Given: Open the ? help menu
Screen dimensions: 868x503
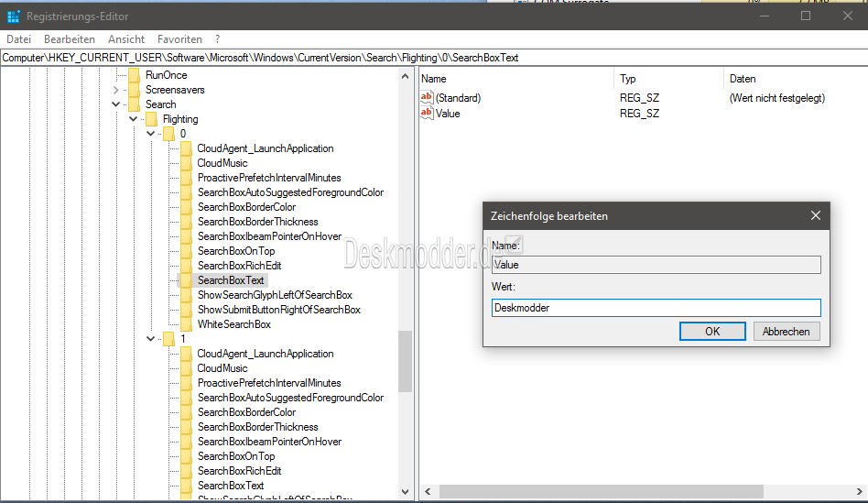Looking at the screenshot, I should (218, 39).
